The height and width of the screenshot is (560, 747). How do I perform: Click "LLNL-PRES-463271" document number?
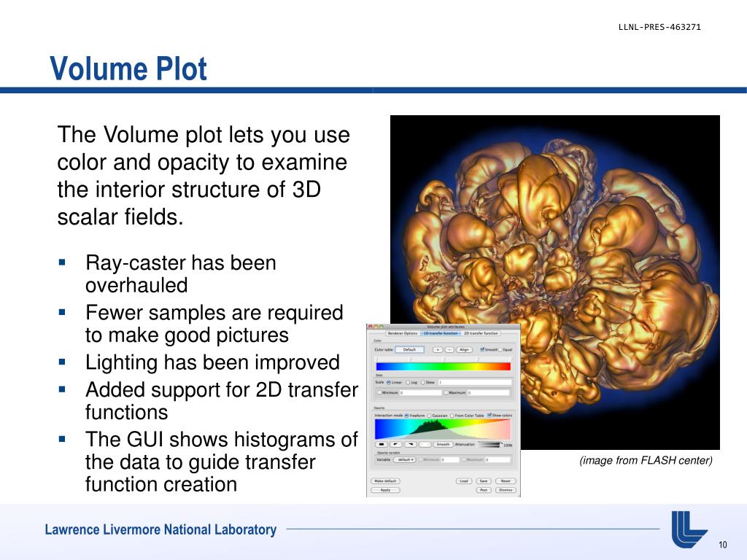coord(659,27)
